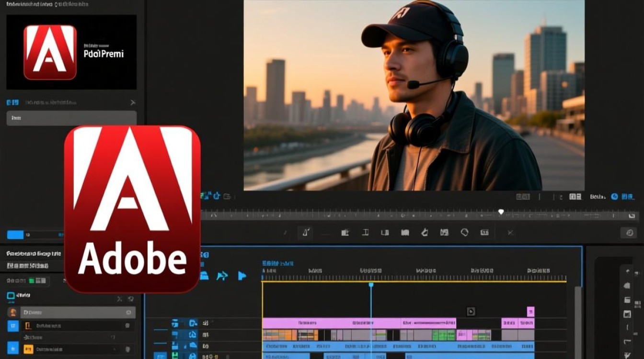Screen dimensions: 644x359
Task: Toggle the lock-style icon on the top track header
Action: tap(193, 324)
